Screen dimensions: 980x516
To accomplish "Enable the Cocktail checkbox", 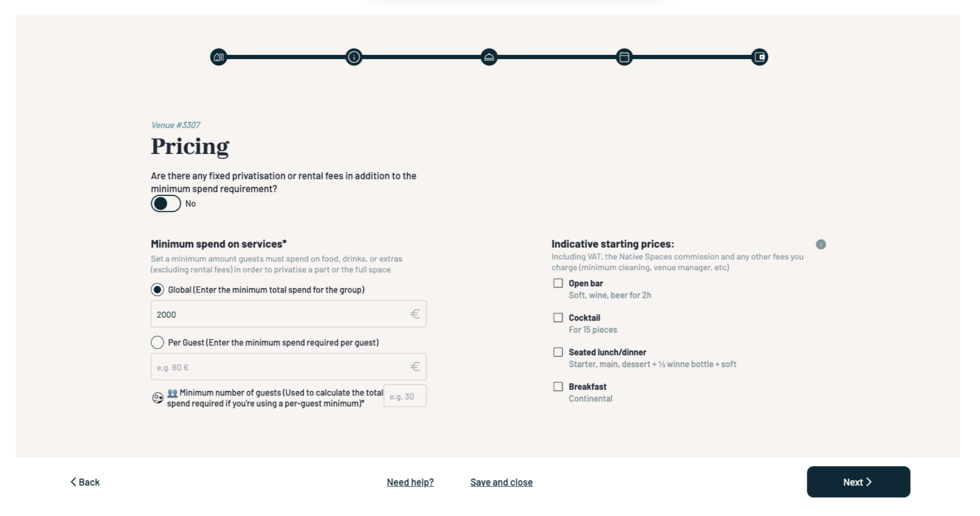I will (x=558, y=318).
